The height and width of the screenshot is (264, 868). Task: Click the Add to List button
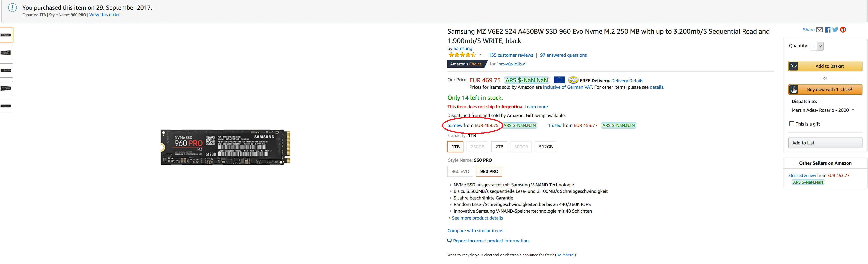[825, 143]
